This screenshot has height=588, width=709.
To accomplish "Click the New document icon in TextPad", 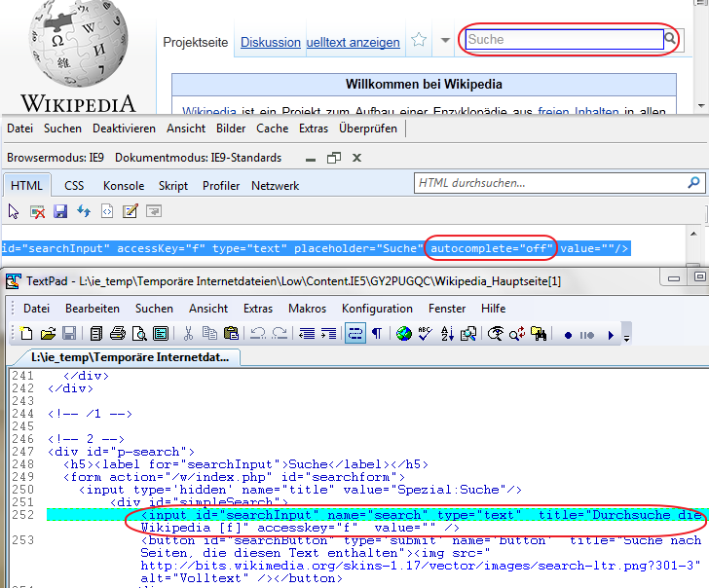I will [x=26, y=334].
